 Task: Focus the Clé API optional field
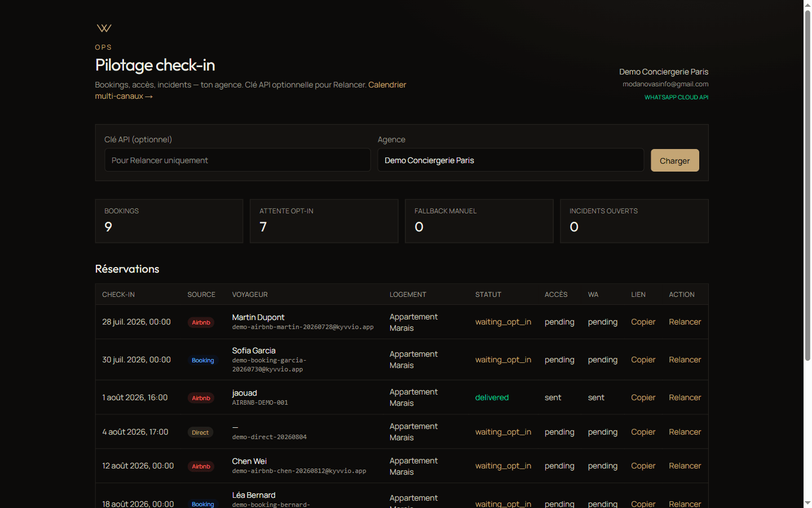237,160
